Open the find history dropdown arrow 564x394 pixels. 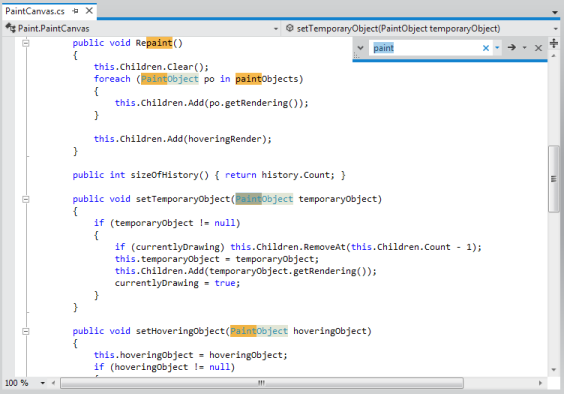click(x=497, y=47)
